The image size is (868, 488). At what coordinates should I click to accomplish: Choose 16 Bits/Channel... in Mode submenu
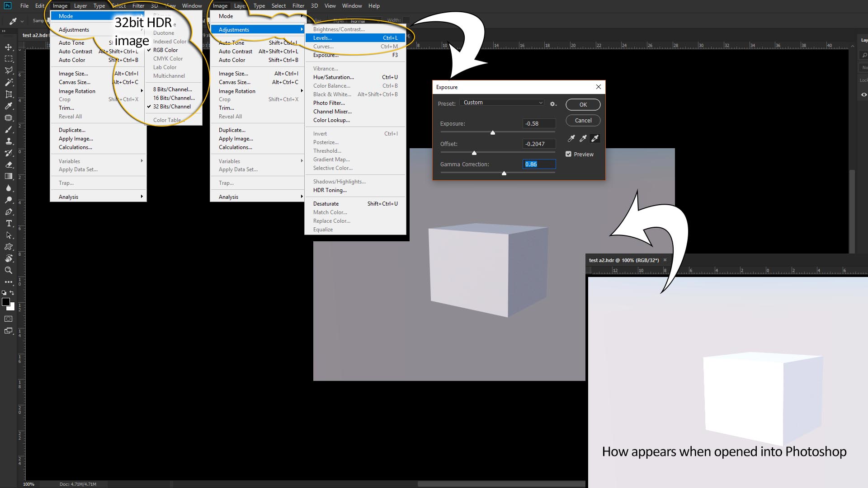point(174,98)
